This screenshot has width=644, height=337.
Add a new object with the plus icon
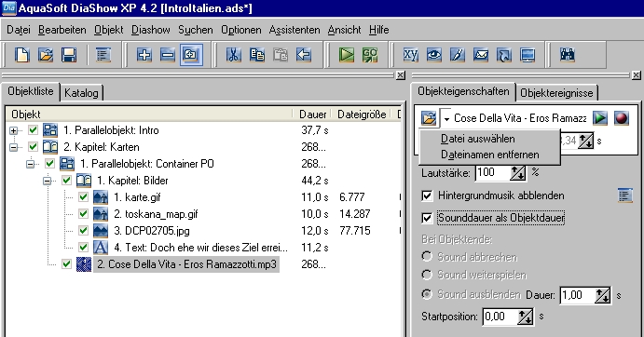point(144,55)
